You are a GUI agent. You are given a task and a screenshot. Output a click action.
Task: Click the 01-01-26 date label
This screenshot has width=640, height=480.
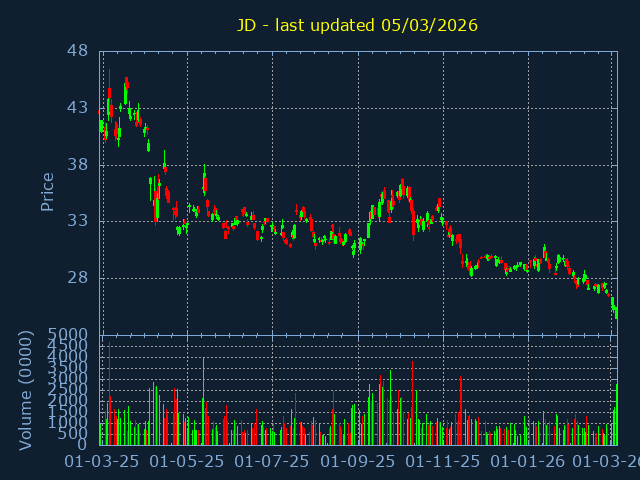(x=528, y=462)
